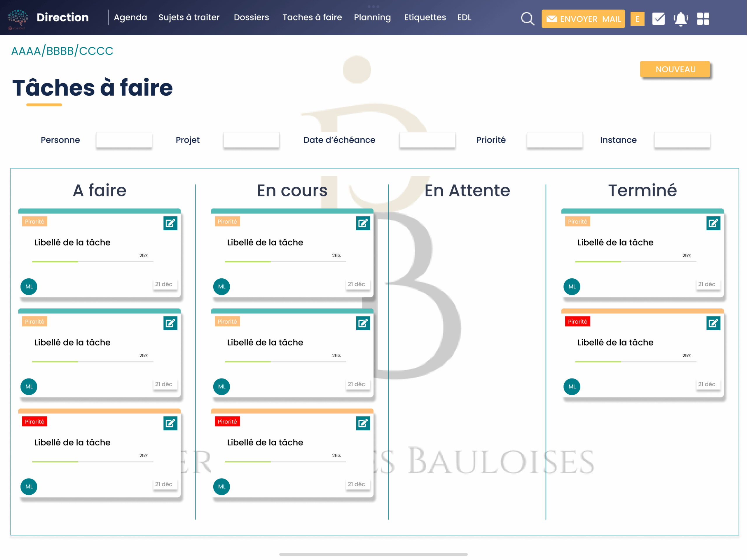
Task: Click ML avatar on red En cours card
Action: point(221,486)
